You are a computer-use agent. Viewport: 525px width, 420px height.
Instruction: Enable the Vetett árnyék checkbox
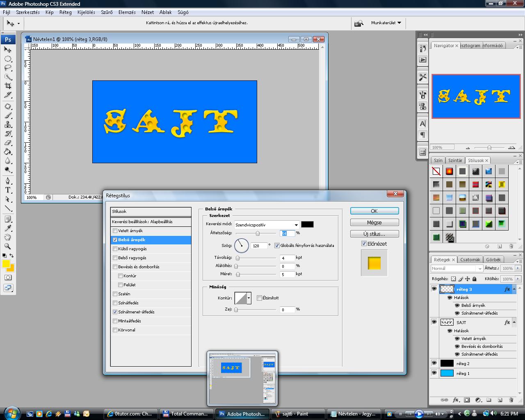pos(115,231)
